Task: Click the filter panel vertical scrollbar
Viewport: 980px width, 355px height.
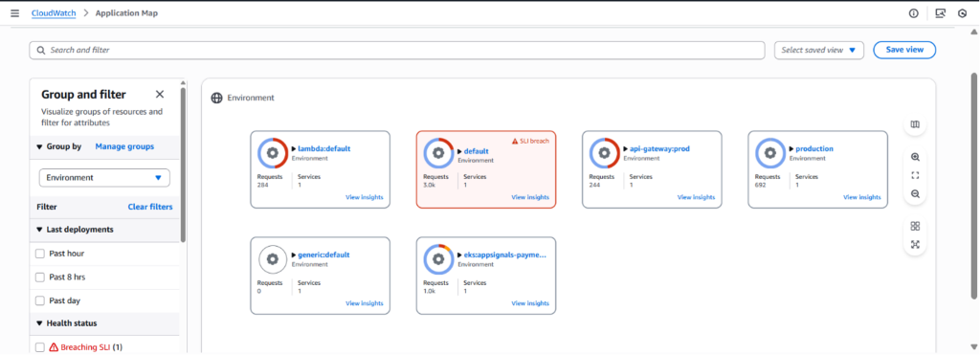Action: point(183,164)
